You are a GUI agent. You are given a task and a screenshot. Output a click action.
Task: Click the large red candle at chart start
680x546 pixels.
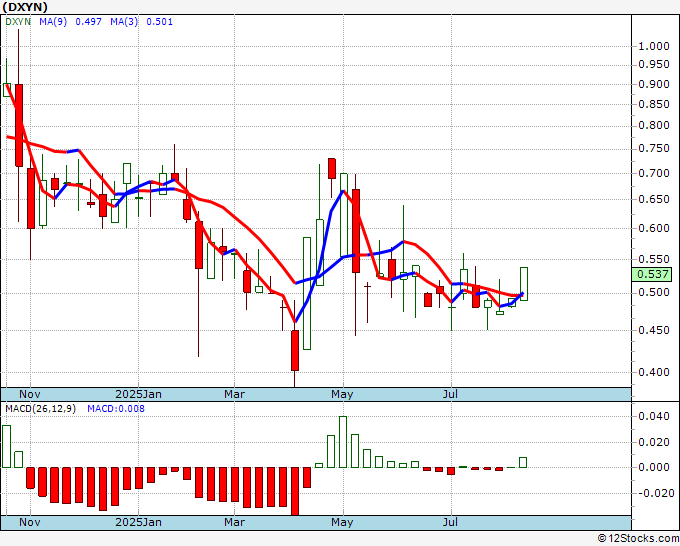point(19,124)
